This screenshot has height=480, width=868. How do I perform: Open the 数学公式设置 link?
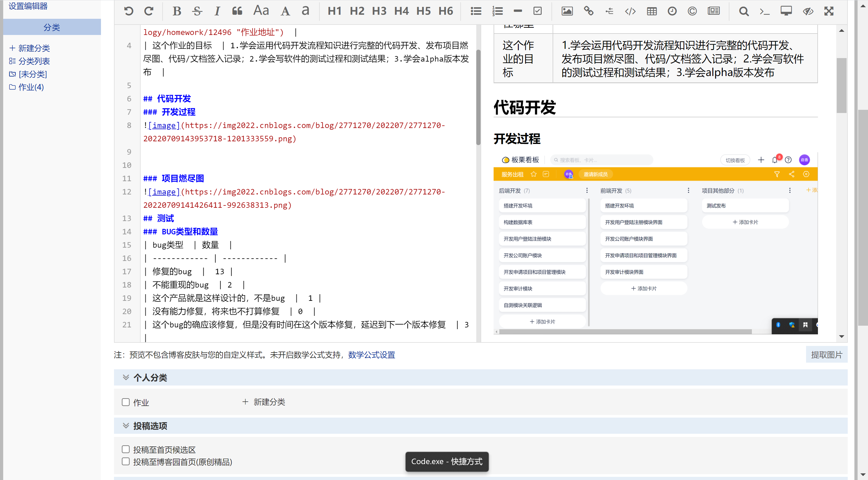pos(371,355)
